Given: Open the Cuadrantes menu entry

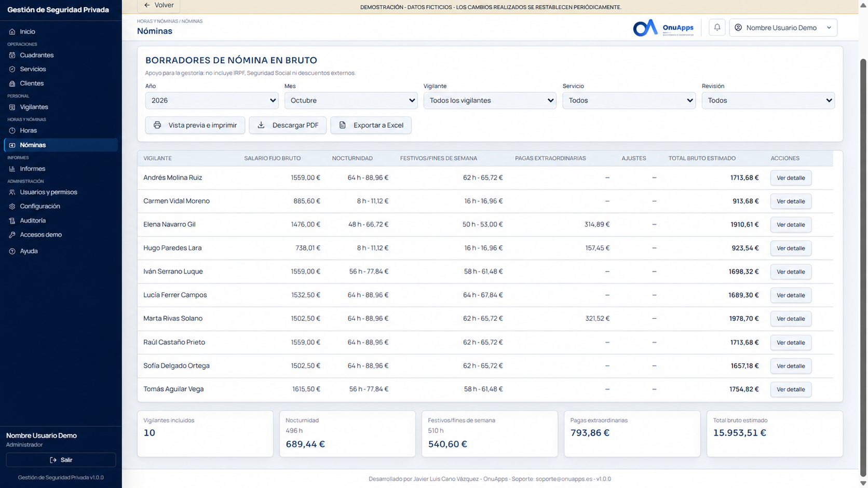Looking at the screenshot, I should point(61,55).
